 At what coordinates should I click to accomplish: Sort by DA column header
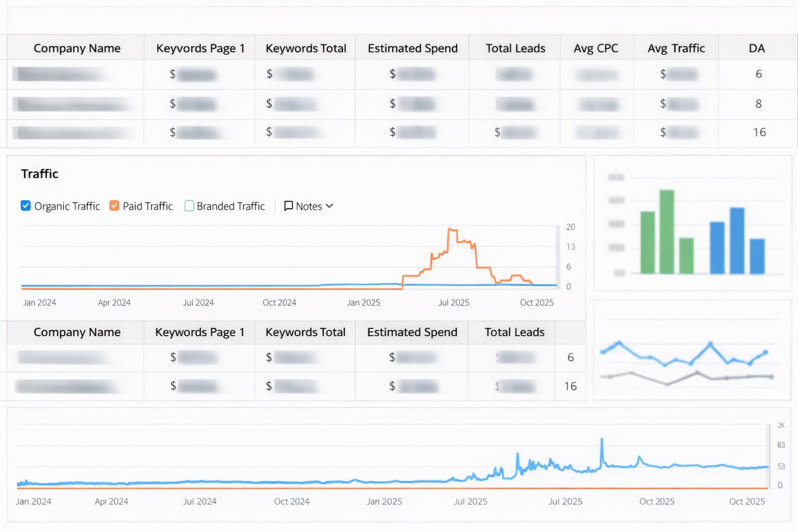[756, 48]
